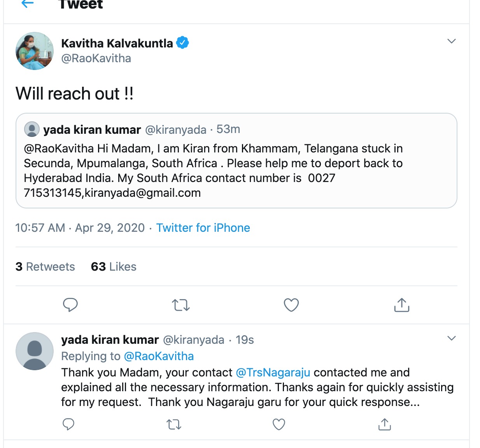View the 63 Likes list

(x=114, y=266)
